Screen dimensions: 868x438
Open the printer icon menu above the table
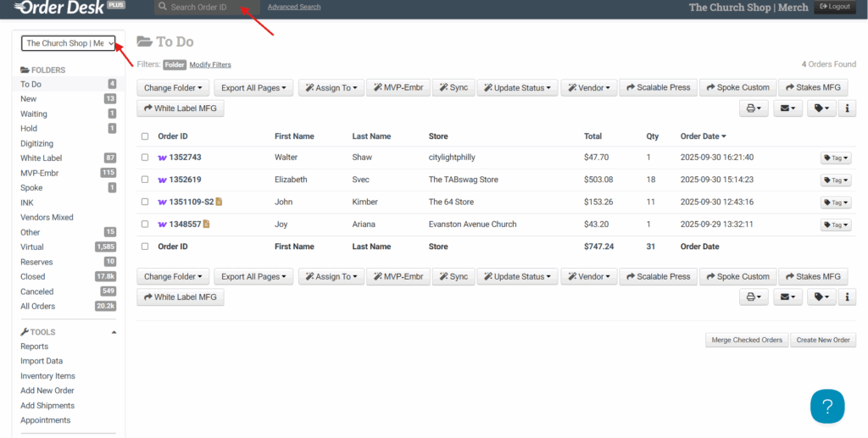pos(754,108)
